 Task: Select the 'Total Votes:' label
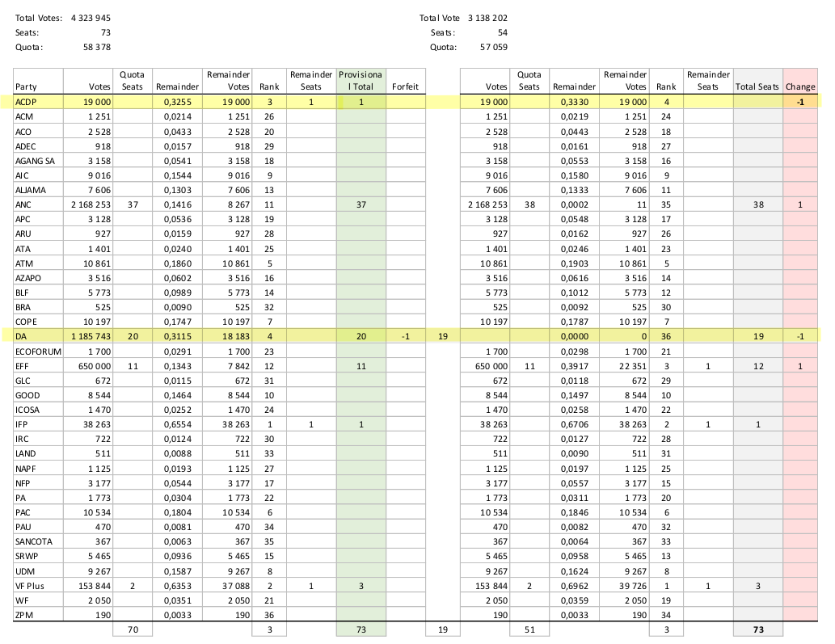(39, 18)
